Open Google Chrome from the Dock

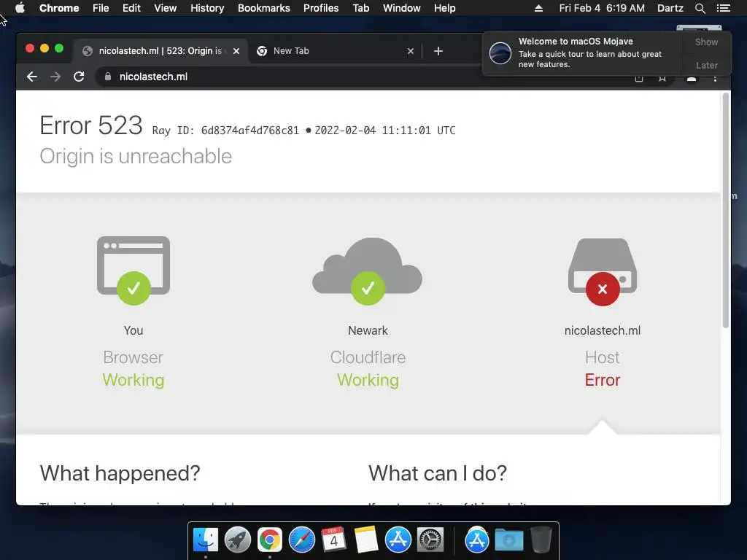coord(270,540)
